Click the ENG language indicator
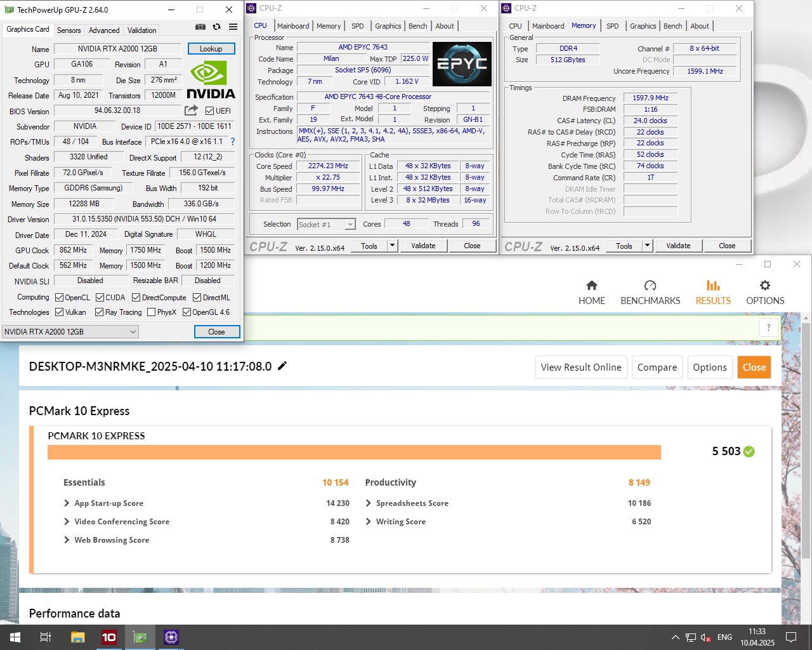 (x=724, y=637)
